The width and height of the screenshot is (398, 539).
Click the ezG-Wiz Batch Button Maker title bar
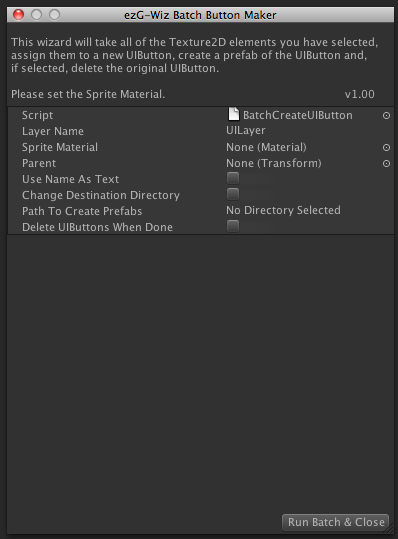tap(200, 15)
